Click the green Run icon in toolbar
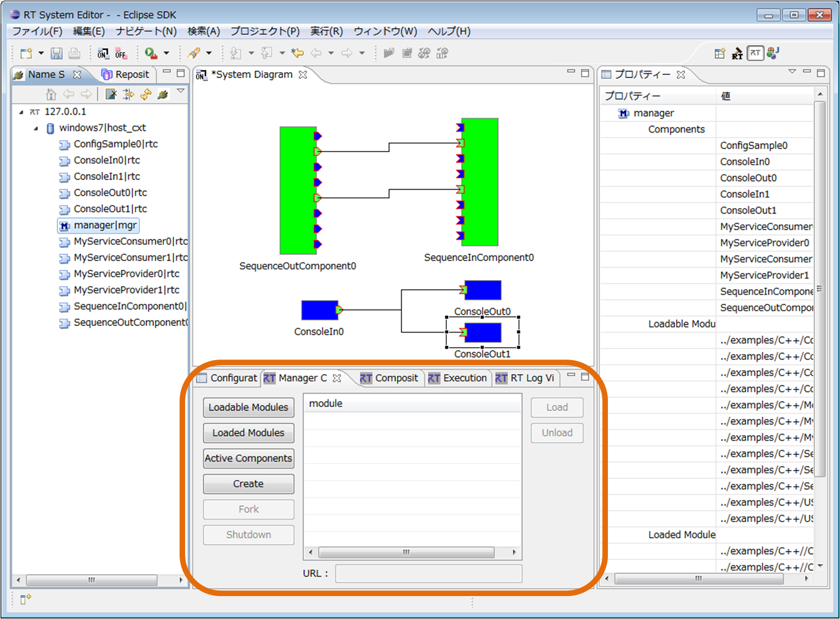Viewport: 840px width, 619px height. [150, 53]
